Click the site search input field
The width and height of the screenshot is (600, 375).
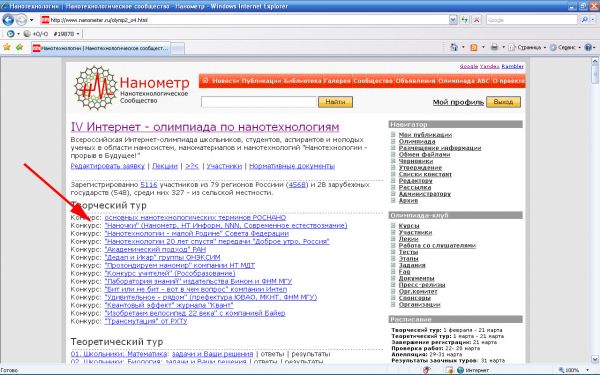(259, 102)
